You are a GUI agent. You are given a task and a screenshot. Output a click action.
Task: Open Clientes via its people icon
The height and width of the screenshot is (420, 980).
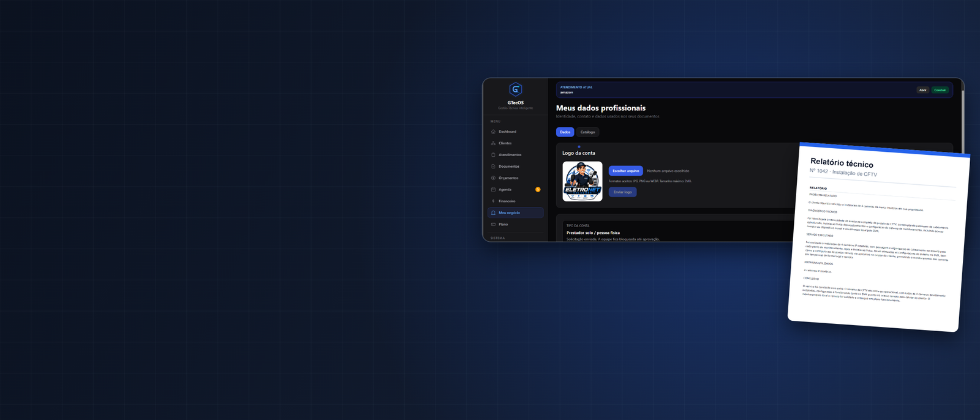pyautogui.click(x=494, y=143)
